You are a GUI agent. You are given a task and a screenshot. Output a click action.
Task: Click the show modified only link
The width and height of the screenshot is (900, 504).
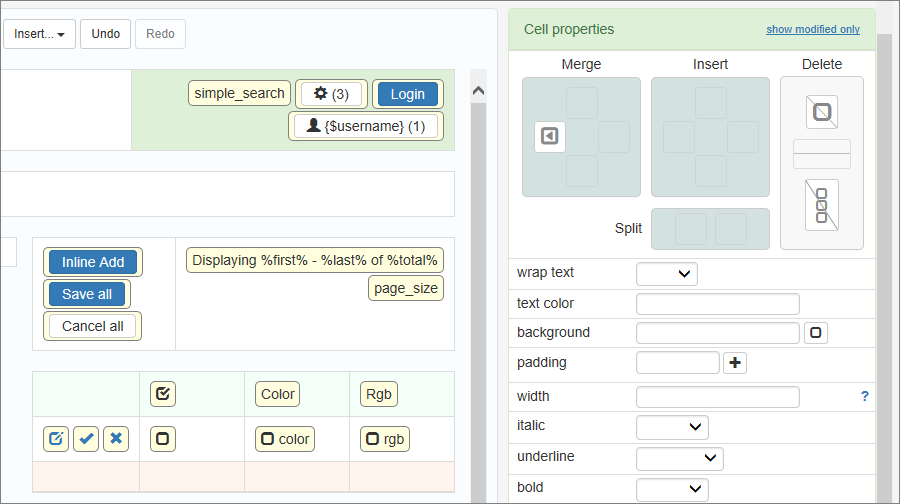point(812,29)
